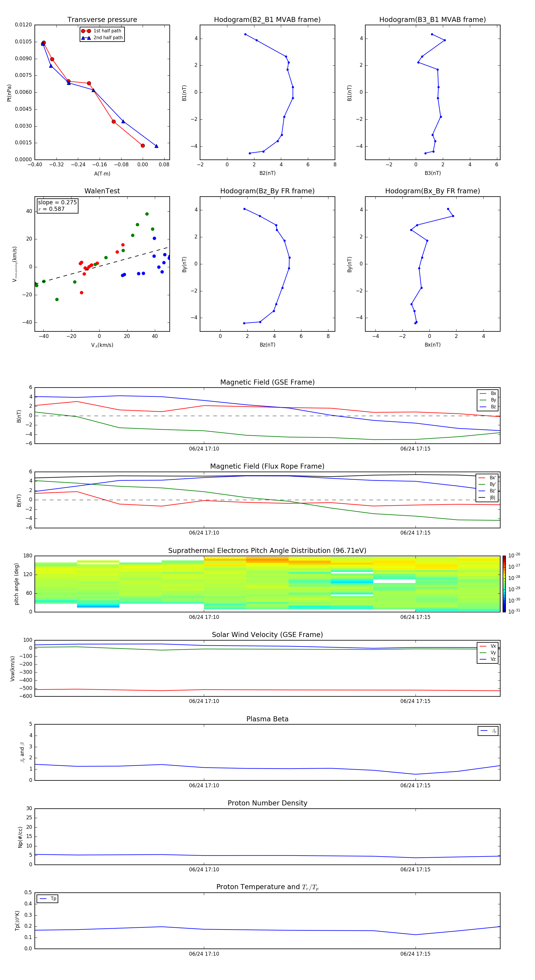535x980 pixels.
Task: Click the Vz legend entry
Action: pyautogui.click(x=488, y=659)
